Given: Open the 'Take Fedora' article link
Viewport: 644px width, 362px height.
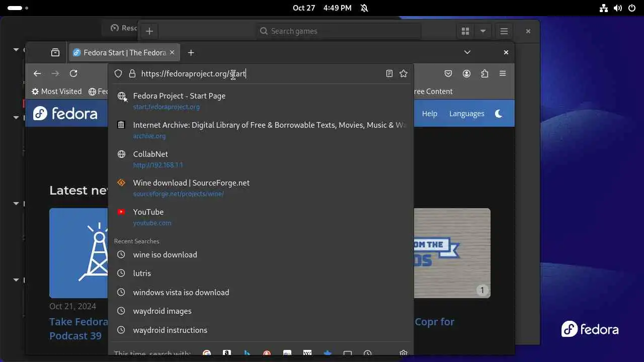Looking at the screenshot, I should coord(78,328).
